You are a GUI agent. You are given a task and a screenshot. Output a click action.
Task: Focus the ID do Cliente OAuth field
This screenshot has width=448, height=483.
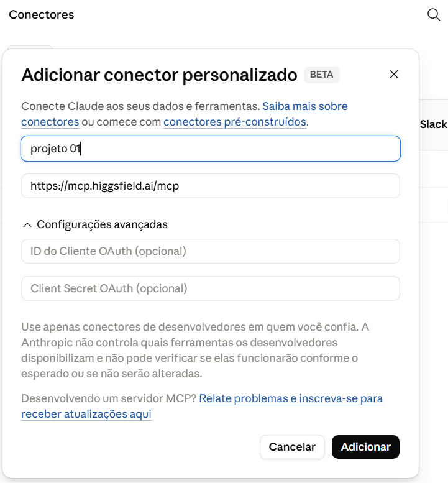point(211,251)
